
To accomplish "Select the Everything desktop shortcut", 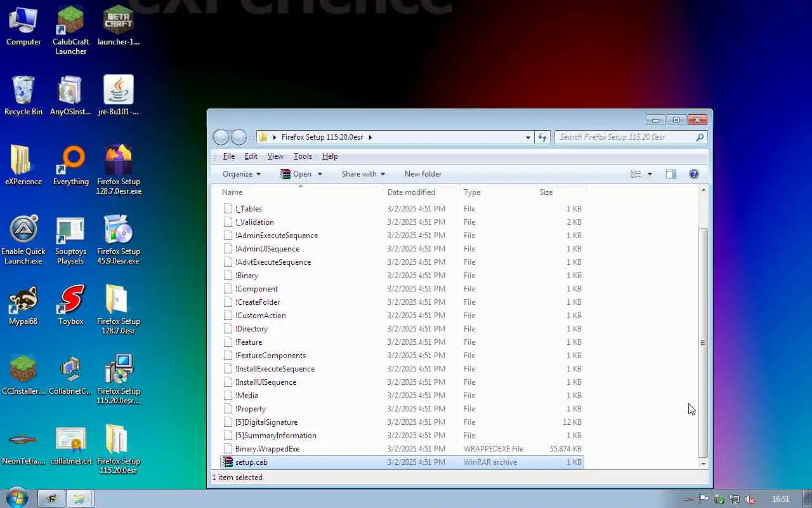I will point(70,166).
